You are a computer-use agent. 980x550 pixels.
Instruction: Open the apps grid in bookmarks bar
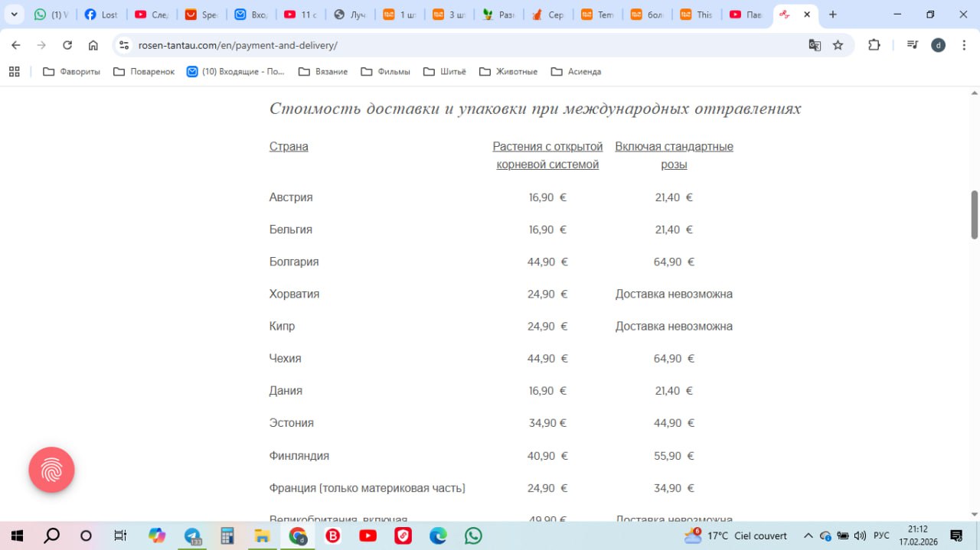click(x=14, y=71)
